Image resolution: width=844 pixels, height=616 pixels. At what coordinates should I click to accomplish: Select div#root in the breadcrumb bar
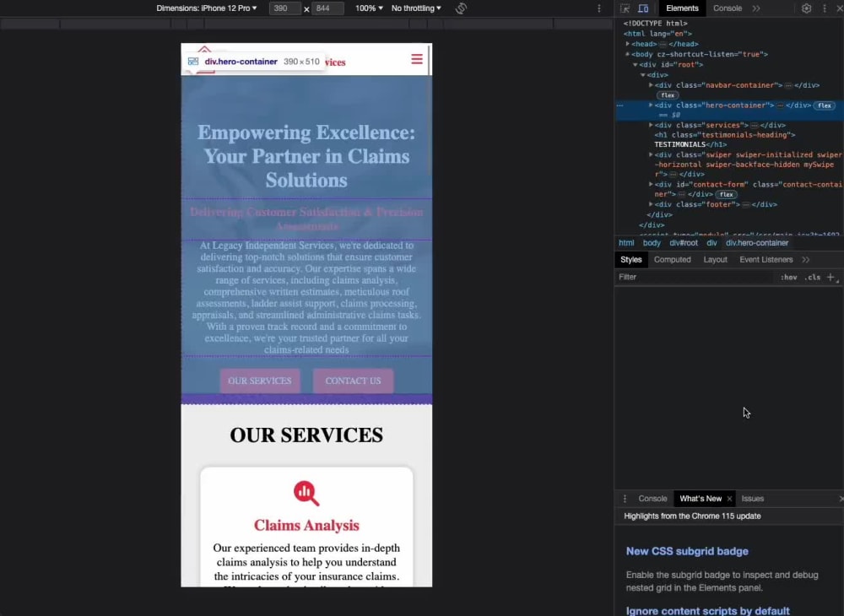684,243
